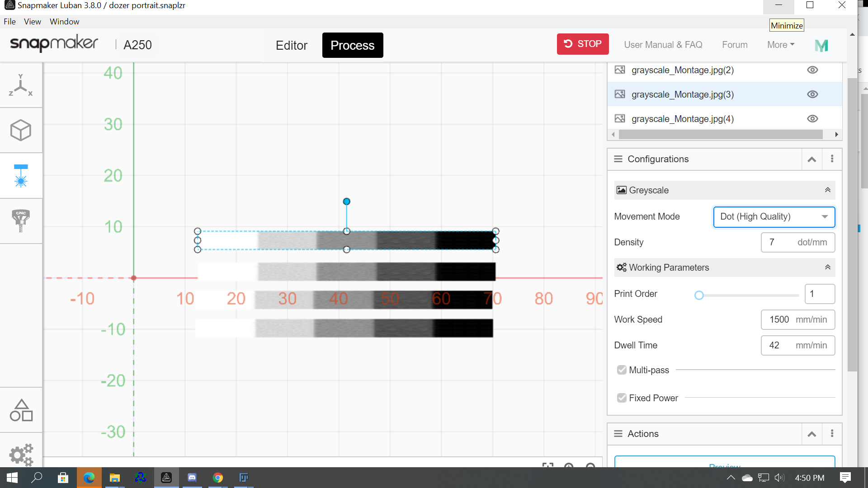Click the XYZ axes orientation icon
The height and width of the screenshot is (488, 868).
tap(21, 85)
